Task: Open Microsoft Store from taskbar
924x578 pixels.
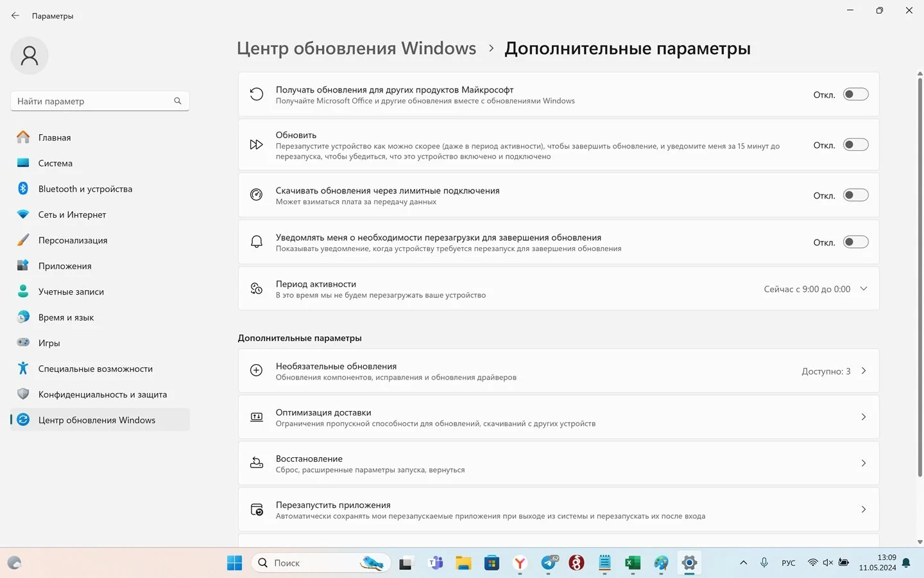Action: 492,563
